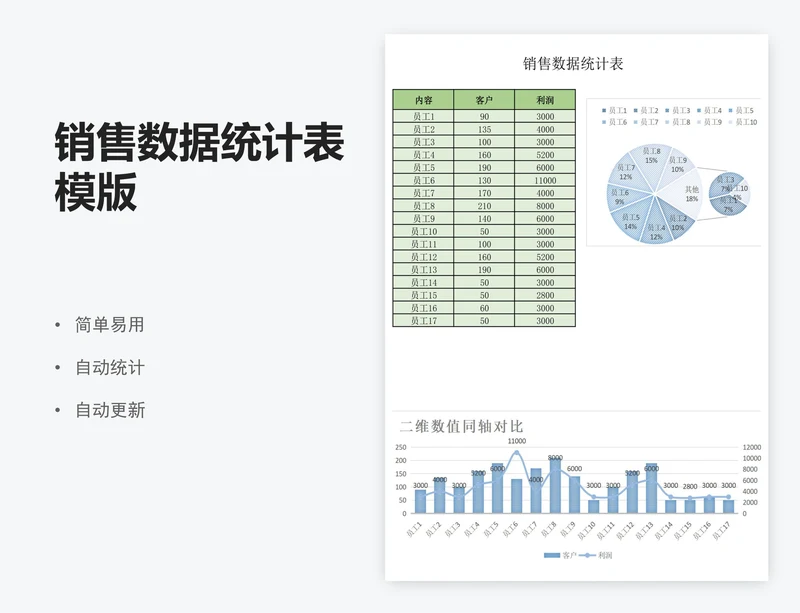The height and width of the screenshot is (613, 800).
Task: Click the 11000 data label on chart
Action: click(x=516, y=441)
